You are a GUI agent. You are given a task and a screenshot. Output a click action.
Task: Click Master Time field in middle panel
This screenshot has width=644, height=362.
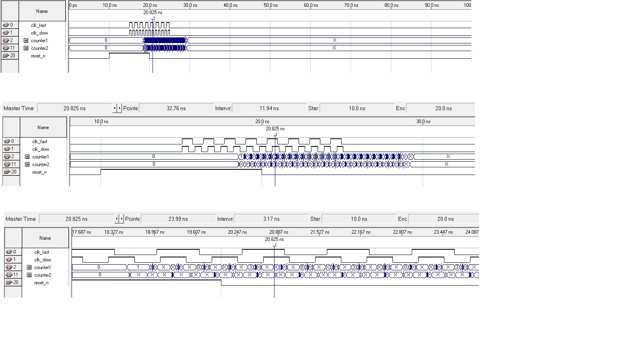pos(74,108)
